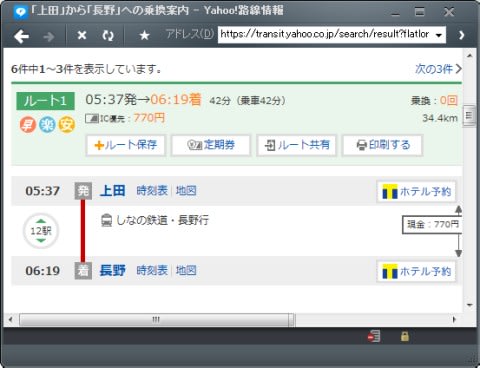Open 地図 map for 長野
480x368 pixels.
point(186,270)
